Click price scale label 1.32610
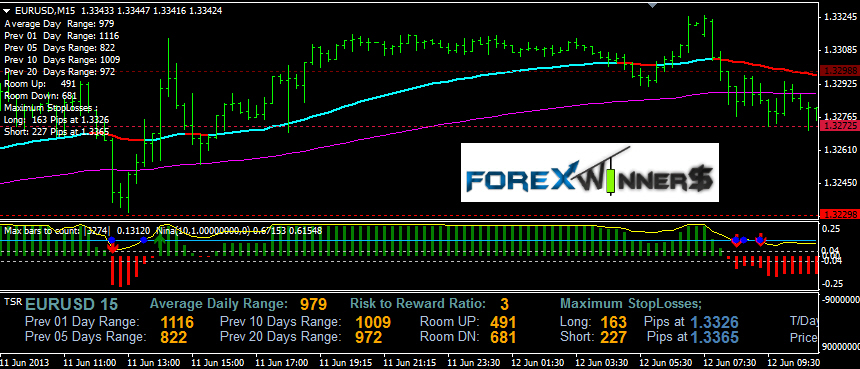 pos(840,149)
